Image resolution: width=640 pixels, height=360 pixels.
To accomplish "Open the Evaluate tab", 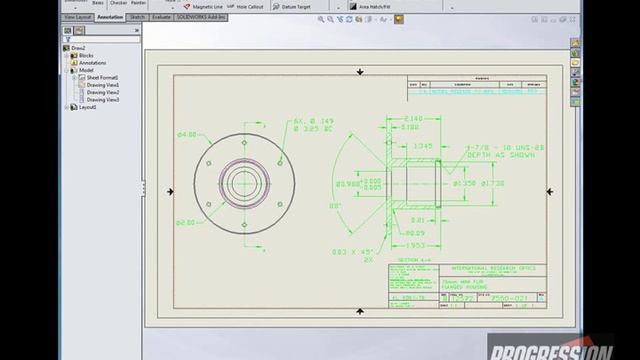I will click(x=161, y=17).
